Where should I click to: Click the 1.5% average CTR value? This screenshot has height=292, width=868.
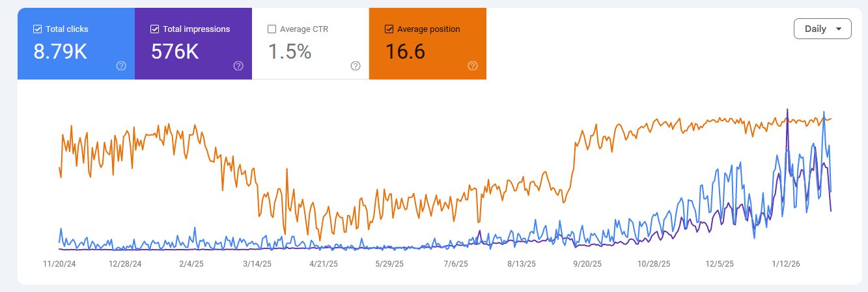pyautogui.click(x=290, y=51)
